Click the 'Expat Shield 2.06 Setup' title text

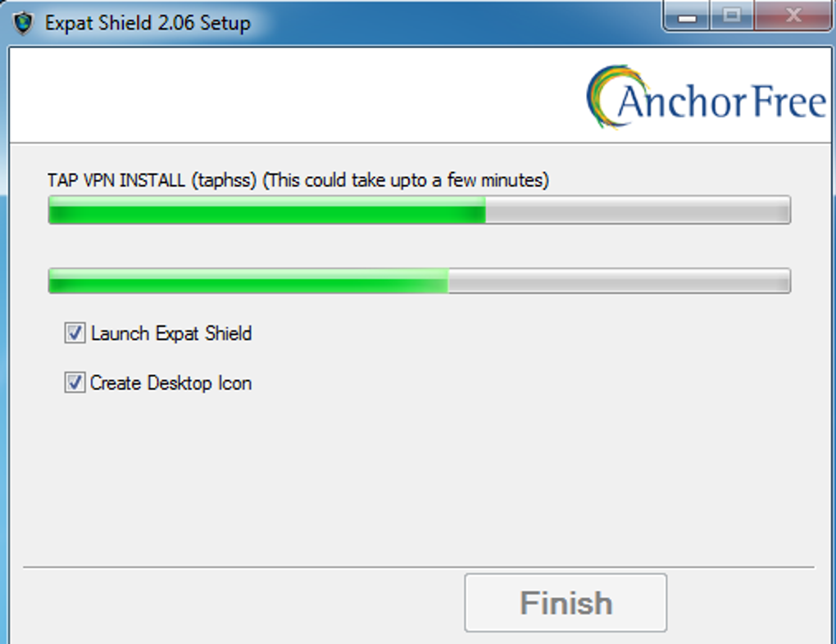tap(148, 23)
